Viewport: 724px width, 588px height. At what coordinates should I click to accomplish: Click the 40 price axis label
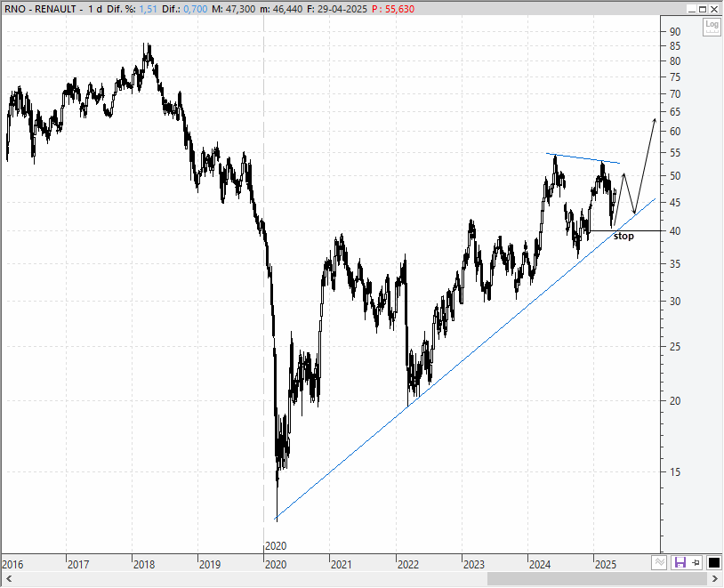[674, 231]
